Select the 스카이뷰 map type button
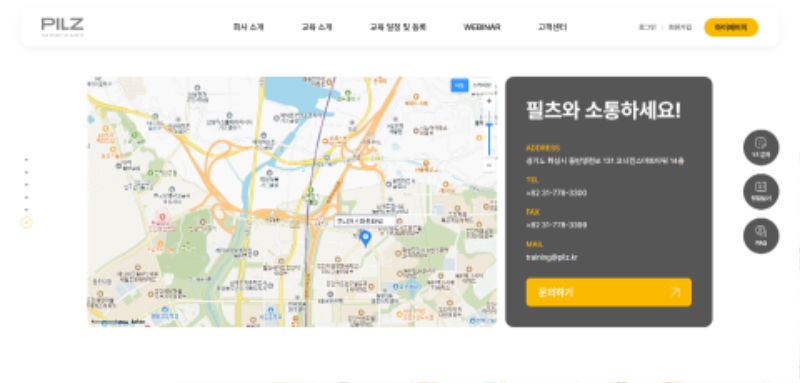The image size is (800, 383). click(481, 86)
